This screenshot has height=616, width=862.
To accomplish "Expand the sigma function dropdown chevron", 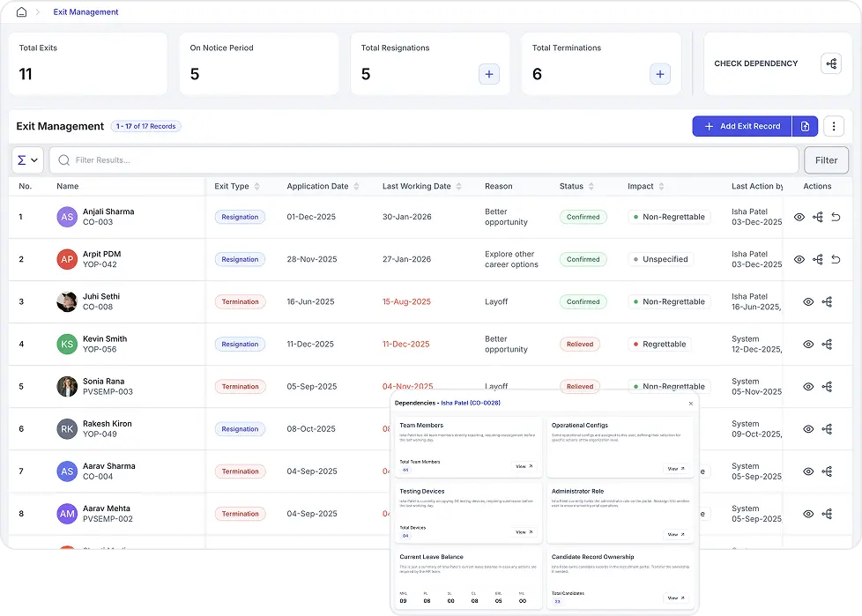I will point(35,160).
